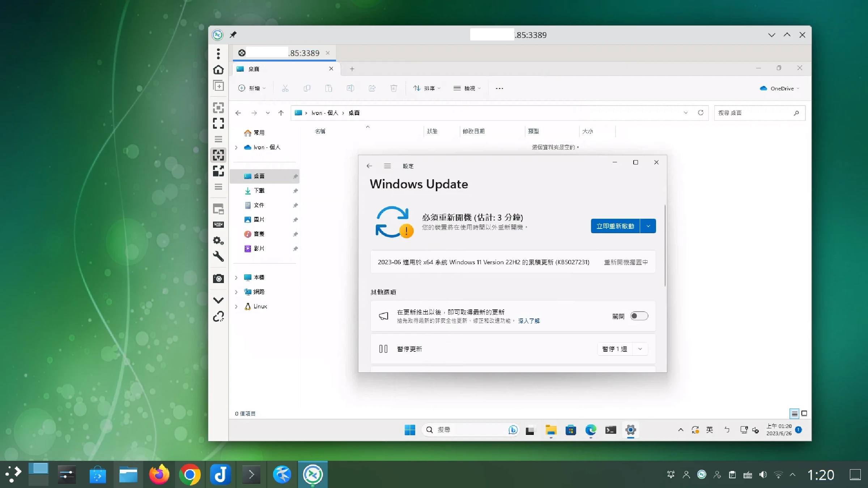868x488 pixels.
Task: Open the 檢視 view menu
Action: click(x=467, y=88)
